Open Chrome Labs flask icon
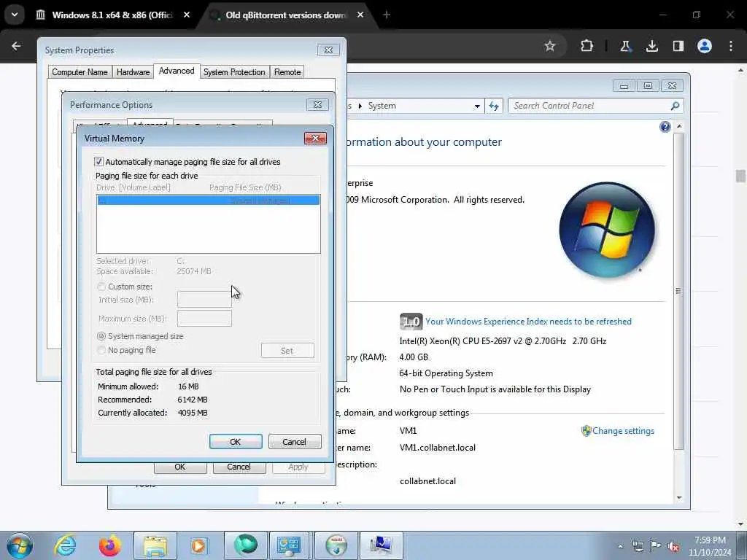747x560 pixels. pyautogui.click(x=625, y=46)
